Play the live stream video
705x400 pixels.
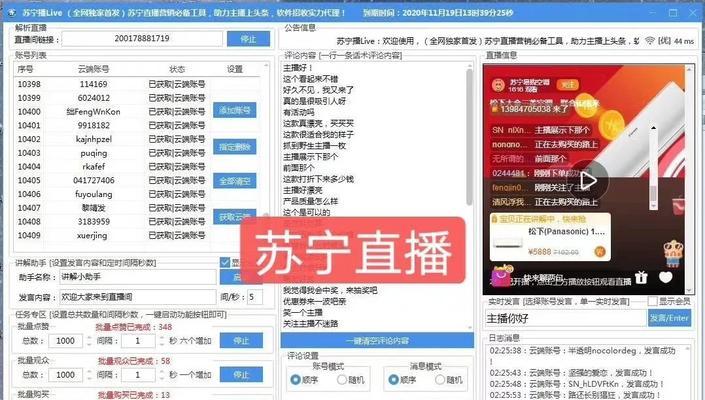click(x=588, y=181)
